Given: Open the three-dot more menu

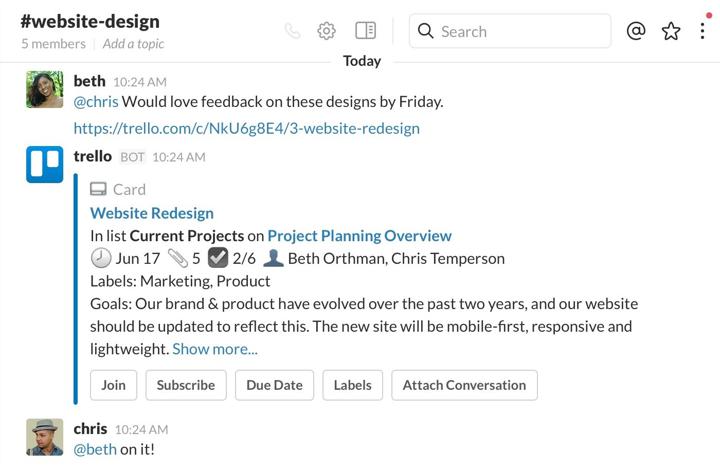Looking at the screenshot, I should (702, 31).
